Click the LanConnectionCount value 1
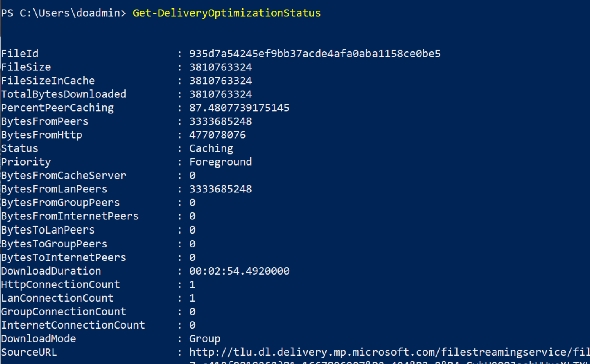 tap(192, 298)
